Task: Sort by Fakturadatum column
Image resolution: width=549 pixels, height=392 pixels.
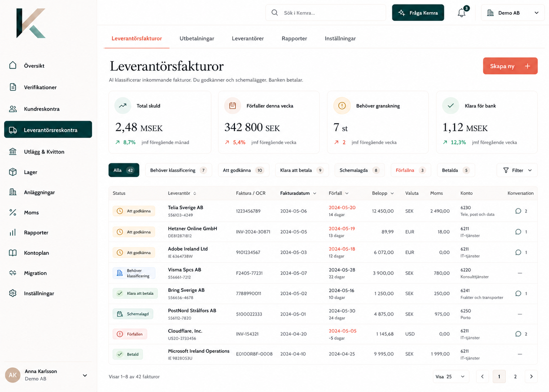Action: pos(298,193)
